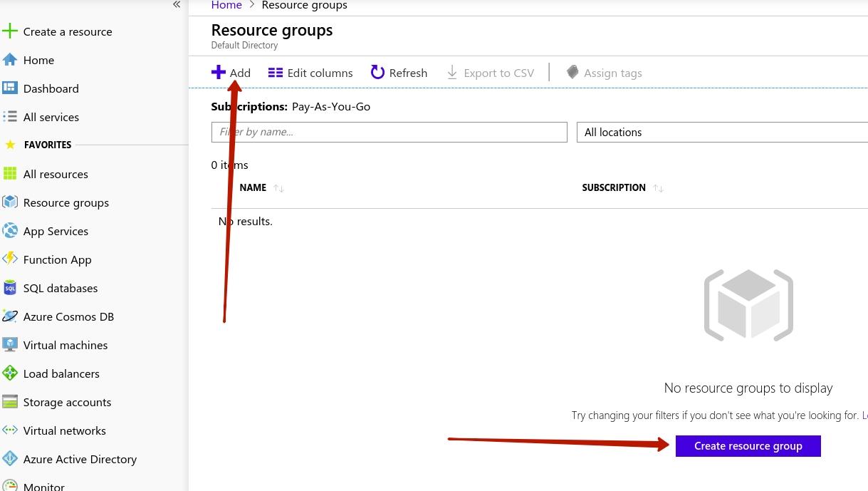The image size is (868, 491).
Task: Click the Azure Active Directory icon
Action: pyautogui.click(x=10, y=459)
